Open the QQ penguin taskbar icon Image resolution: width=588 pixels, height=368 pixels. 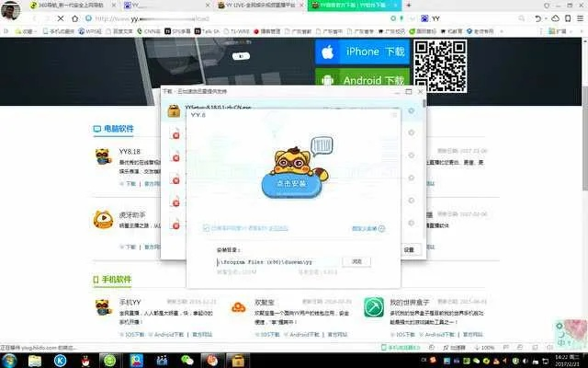point(85,361)
